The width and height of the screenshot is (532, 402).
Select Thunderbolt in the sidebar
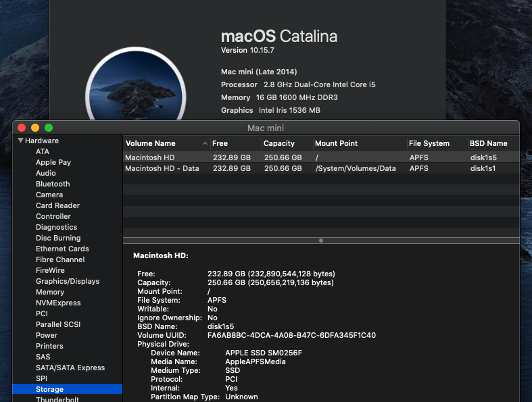[57, 399]
